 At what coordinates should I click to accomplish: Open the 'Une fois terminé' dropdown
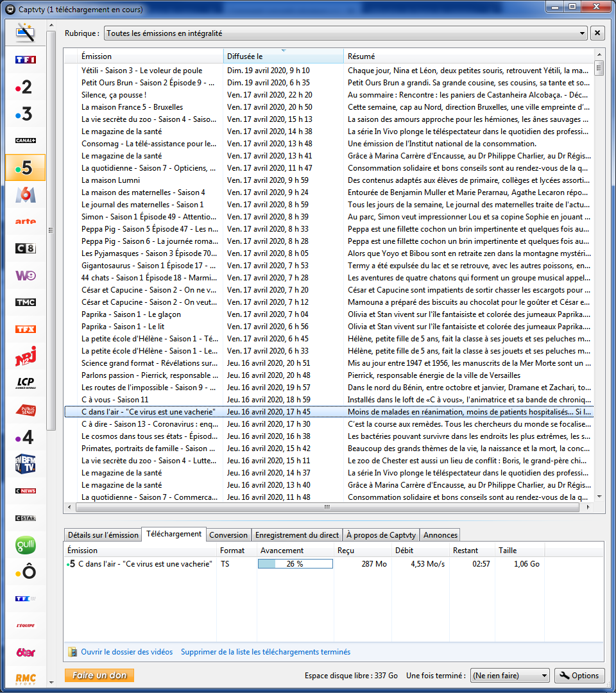509,675
